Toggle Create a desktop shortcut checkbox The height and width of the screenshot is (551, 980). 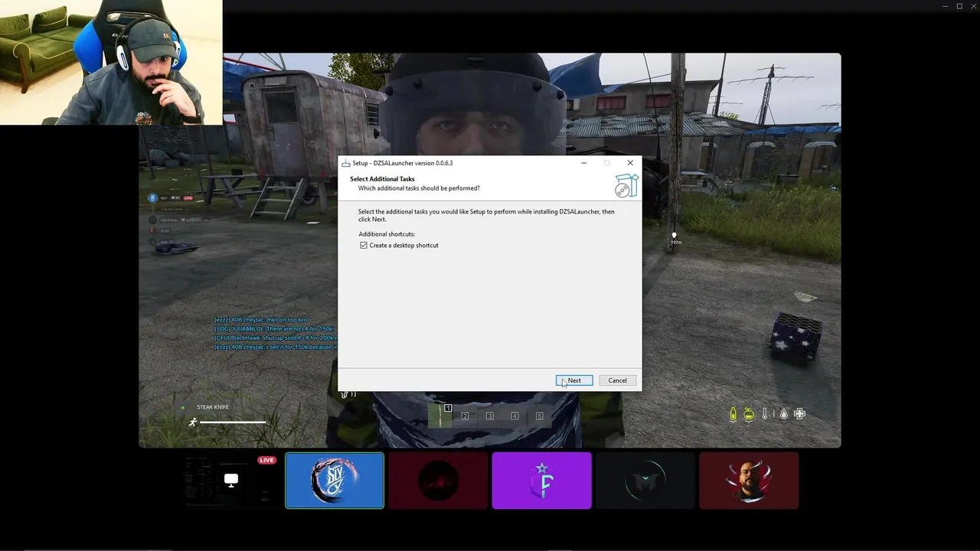364,245
